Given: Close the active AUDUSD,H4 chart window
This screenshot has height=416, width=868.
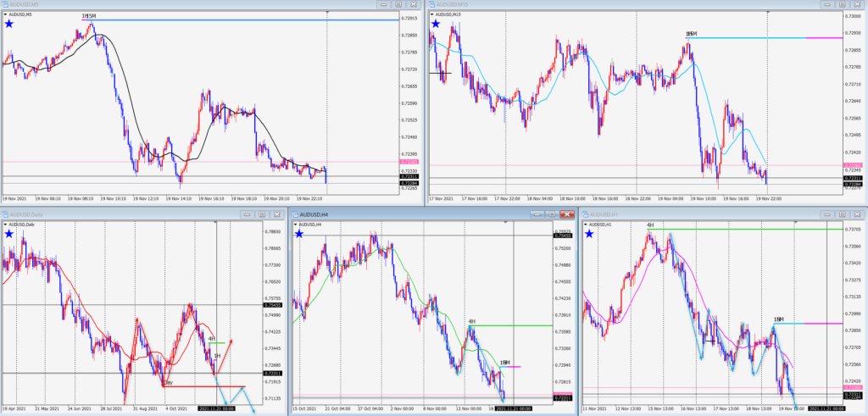Looking at the screenshot, I should click(566, 214).
